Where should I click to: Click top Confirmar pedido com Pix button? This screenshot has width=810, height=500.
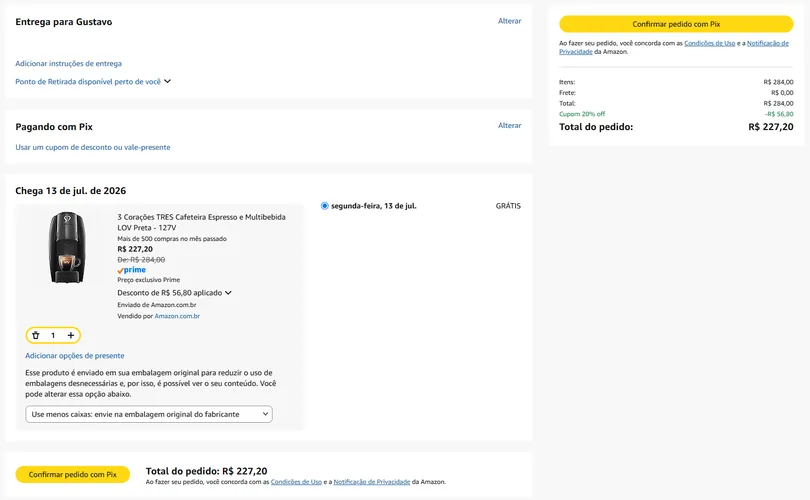(x=676, y=24)
